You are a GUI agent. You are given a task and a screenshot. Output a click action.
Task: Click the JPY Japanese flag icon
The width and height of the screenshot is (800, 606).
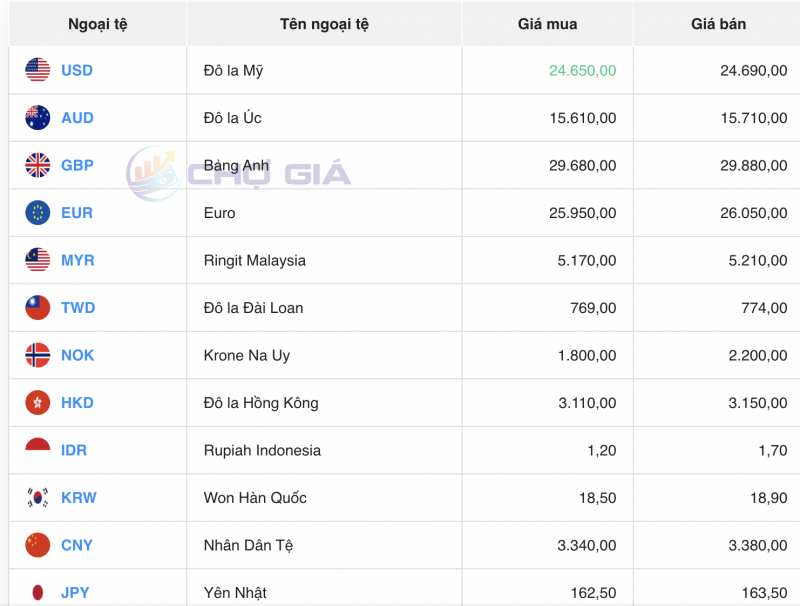(36, 592)
